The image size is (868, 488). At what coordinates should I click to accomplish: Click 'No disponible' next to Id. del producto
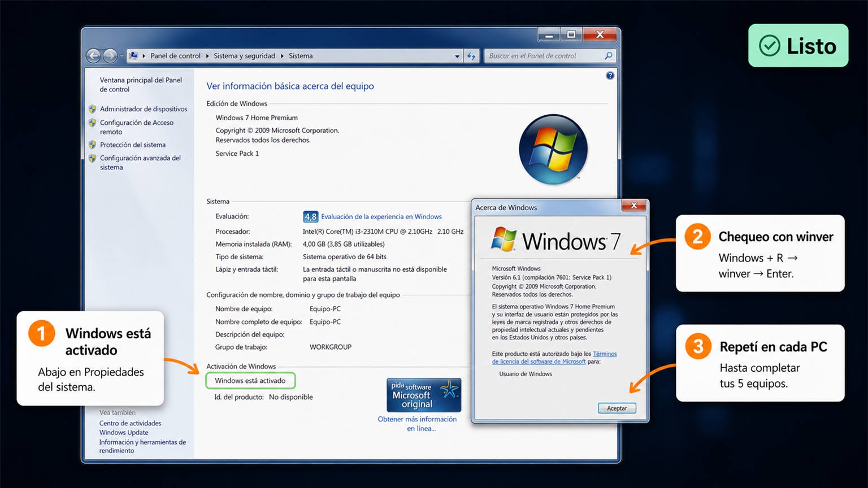(x=291, y=397)
